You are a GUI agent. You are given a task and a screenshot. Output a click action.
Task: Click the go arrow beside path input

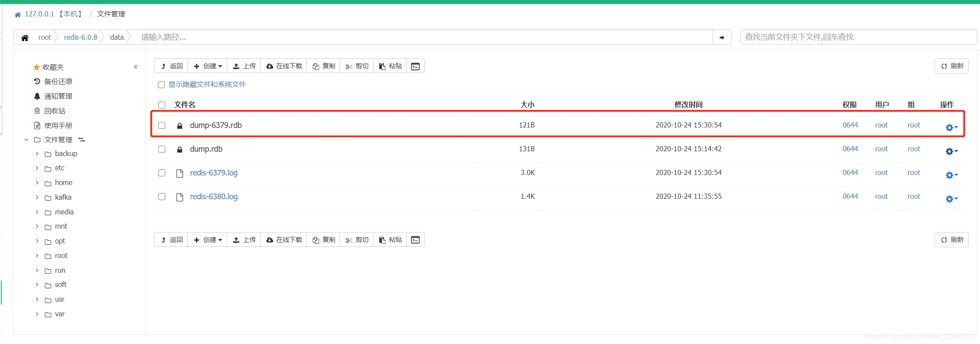coord(722,37)
